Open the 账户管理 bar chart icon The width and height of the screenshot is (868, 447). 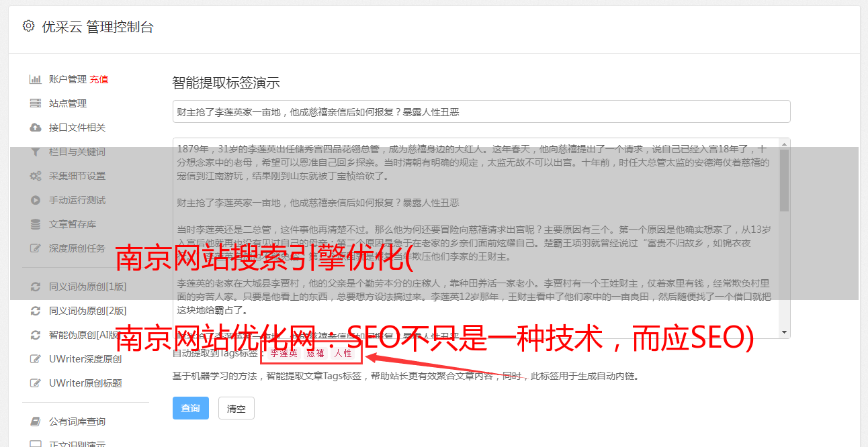36,79
